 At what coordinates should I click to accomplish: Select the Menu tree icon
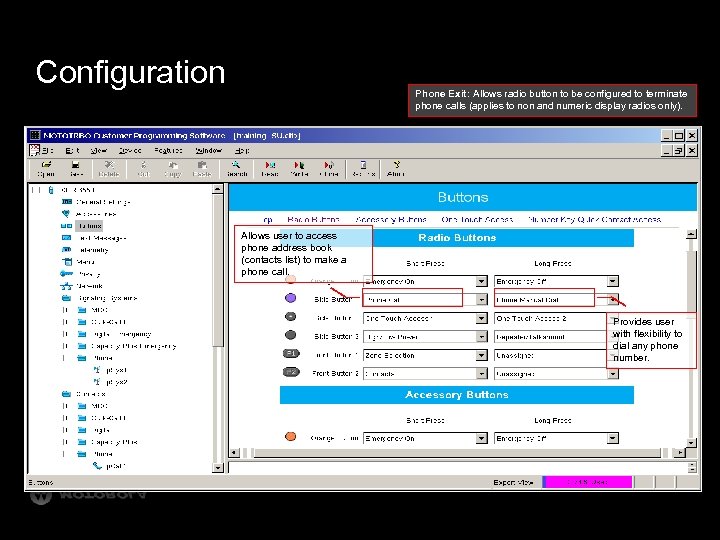(x=67, y=262)
